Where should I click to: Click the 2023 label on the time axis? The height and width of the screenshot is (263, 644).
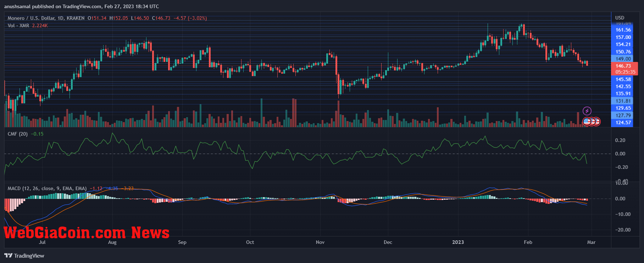(x=458, y=242)
